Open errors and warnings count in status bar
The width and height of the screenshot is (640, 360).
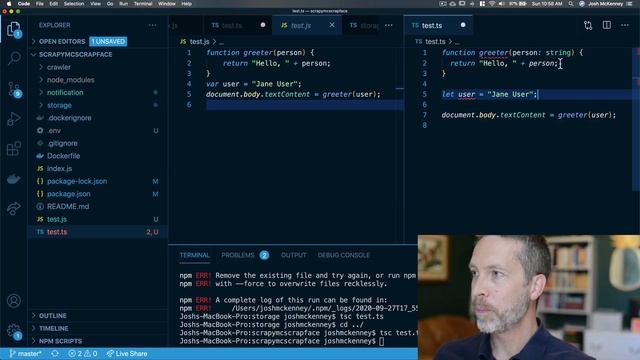point(83,353)
